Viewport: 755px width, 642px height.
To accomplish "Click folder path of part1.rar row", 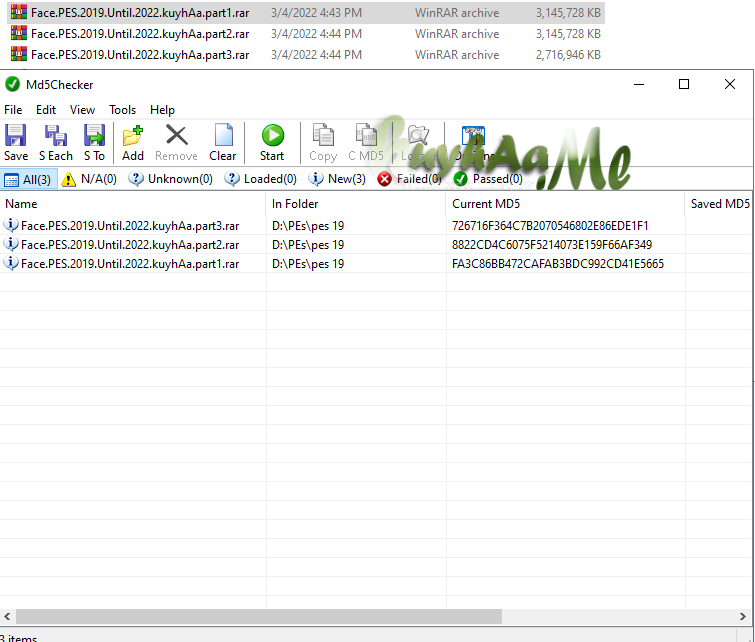I will click(308, 263).
